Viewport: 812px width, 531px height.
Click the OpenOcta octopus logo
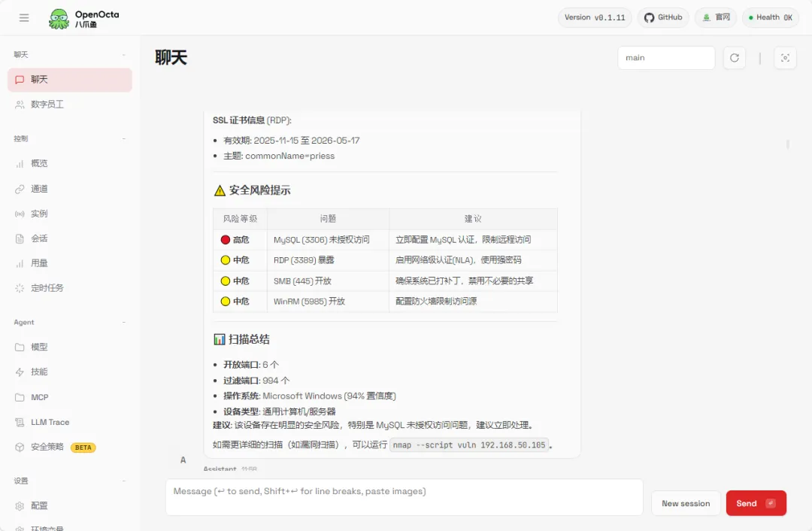[x=59, y=19]
